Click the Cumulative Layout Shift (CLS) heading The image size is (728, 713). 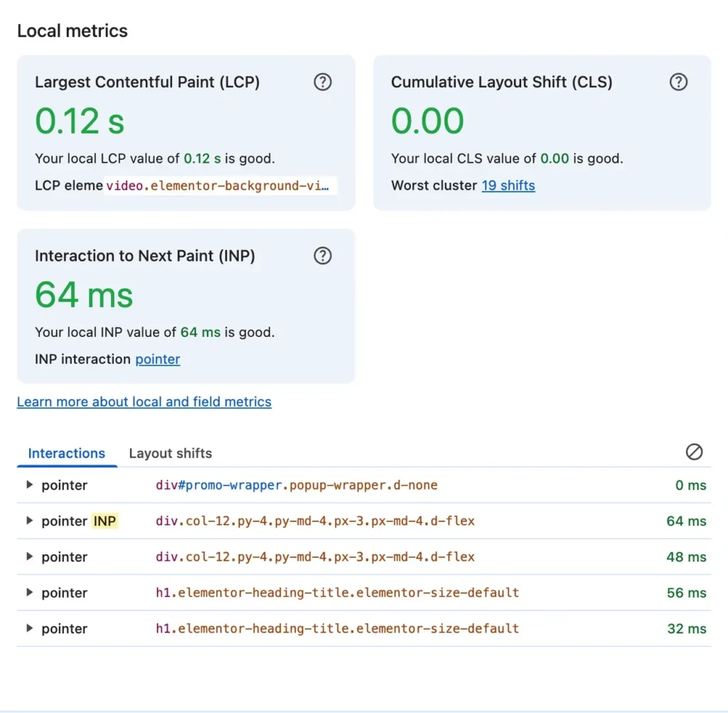[501, 82]
